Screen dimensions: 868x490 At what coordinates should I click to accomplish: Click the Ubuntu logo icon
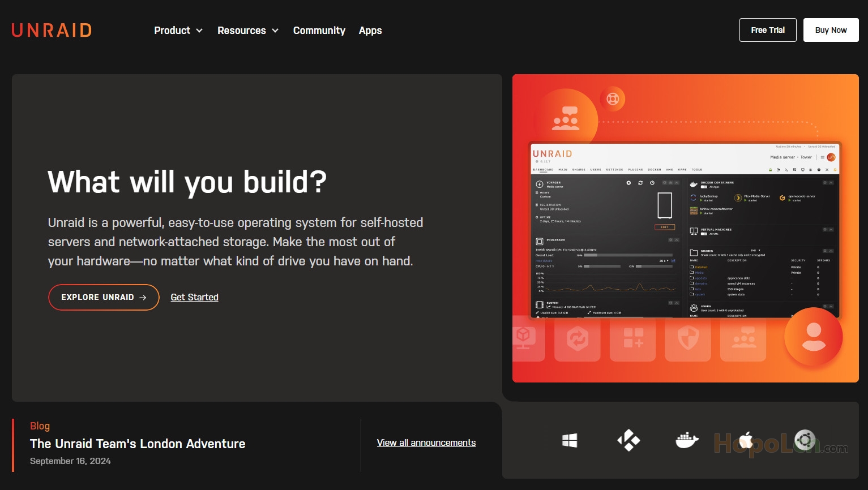805,440
